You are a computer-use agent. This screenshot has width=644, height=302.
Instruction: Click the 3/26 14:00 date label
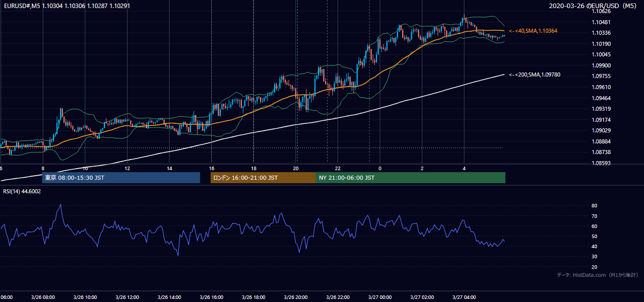(x=169, y=297)
